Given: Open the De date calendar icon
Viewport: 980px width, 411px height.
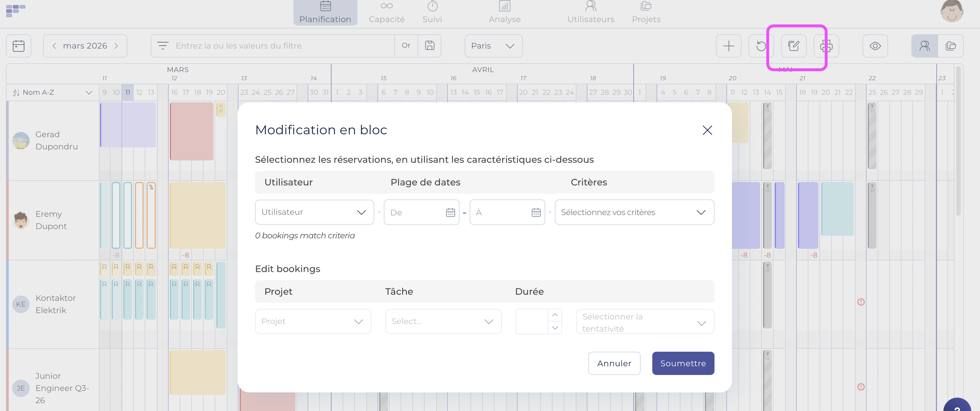Looking at the screenshot, I should pyautogui.click(x=450, y=212).
